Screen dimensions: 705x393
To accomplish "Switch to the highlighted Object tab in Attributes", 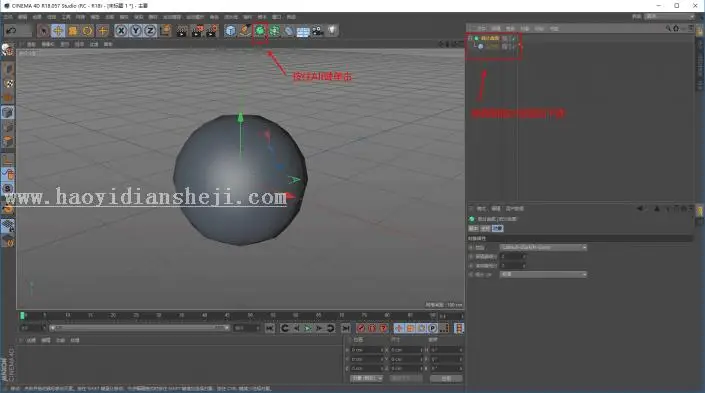I will click(497, 228).
